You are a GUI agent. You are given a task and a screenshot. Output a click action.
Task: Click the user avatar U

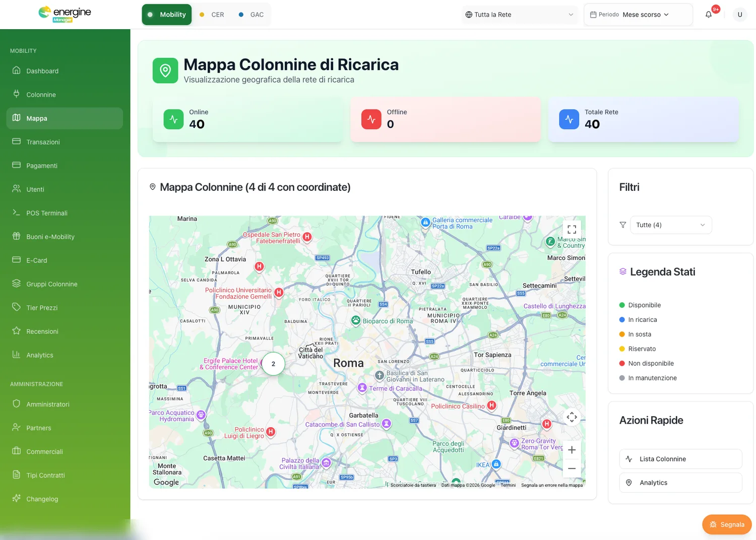(740, 15)
